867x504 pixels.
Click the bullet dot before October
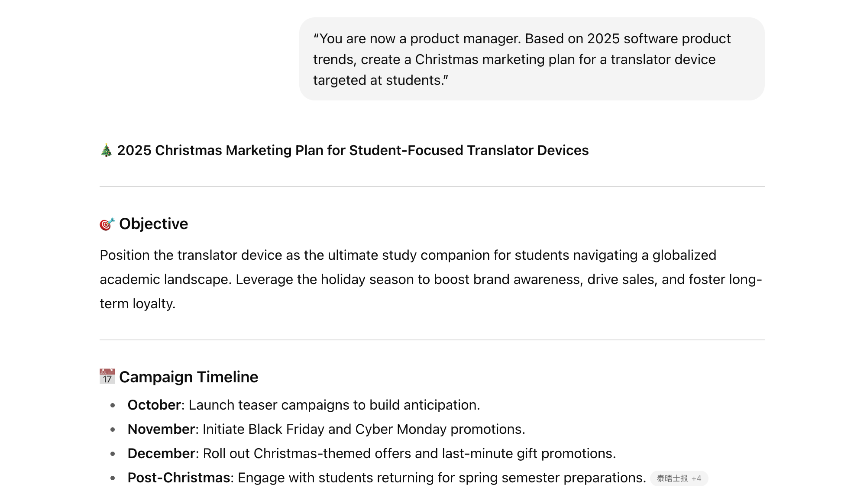click(113, 405)
